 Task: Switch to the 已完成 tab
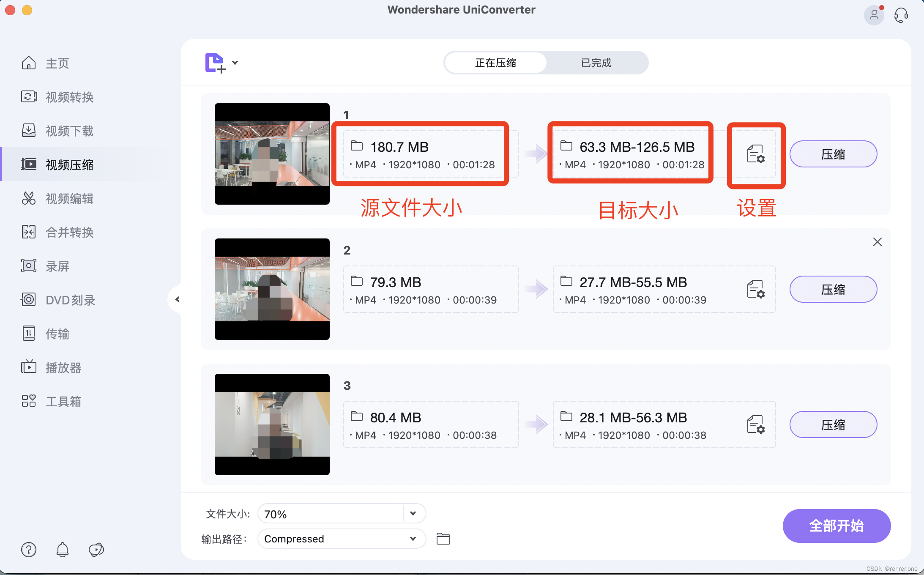point(596,63)
